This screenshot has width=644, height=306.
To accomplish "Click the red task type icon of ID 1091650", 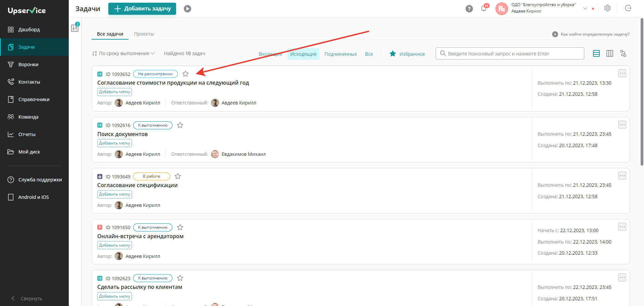I will pos(100,227).
